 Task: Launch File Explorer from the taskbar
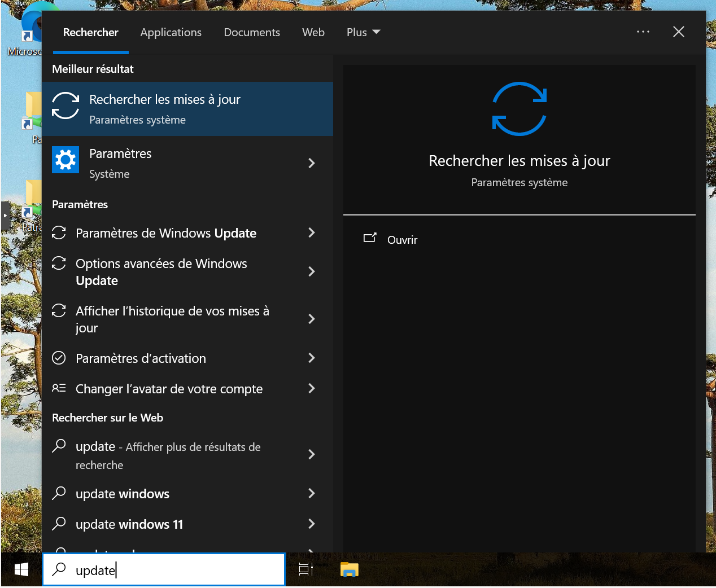pos(350,570)
